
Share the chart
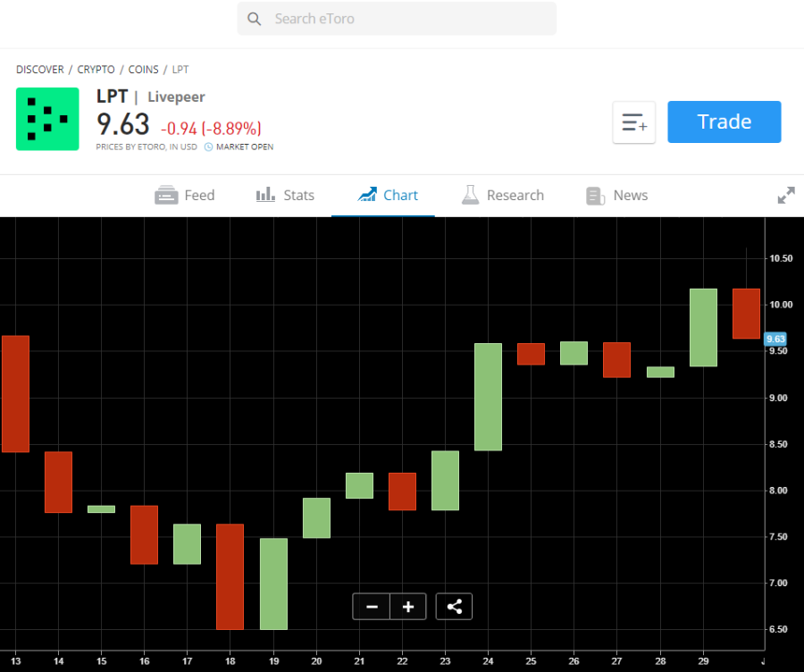454,607
